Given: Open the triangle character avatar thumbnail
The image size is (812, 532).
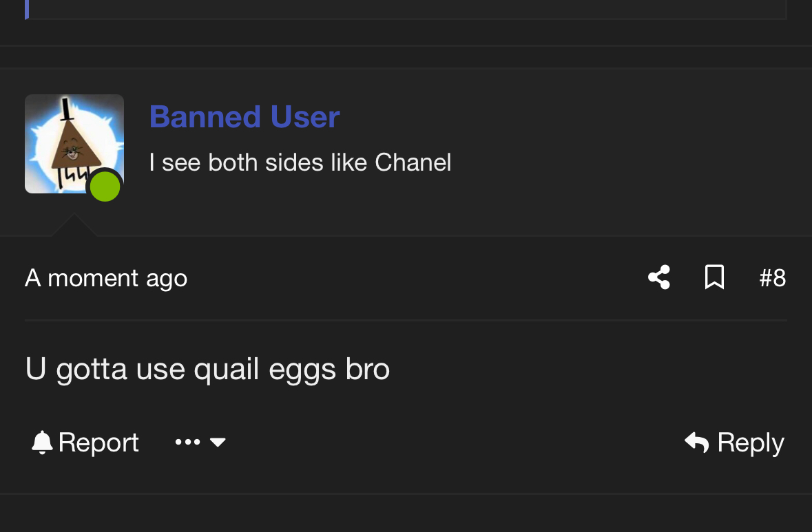Looking at the screenshot, I should 74,143.
